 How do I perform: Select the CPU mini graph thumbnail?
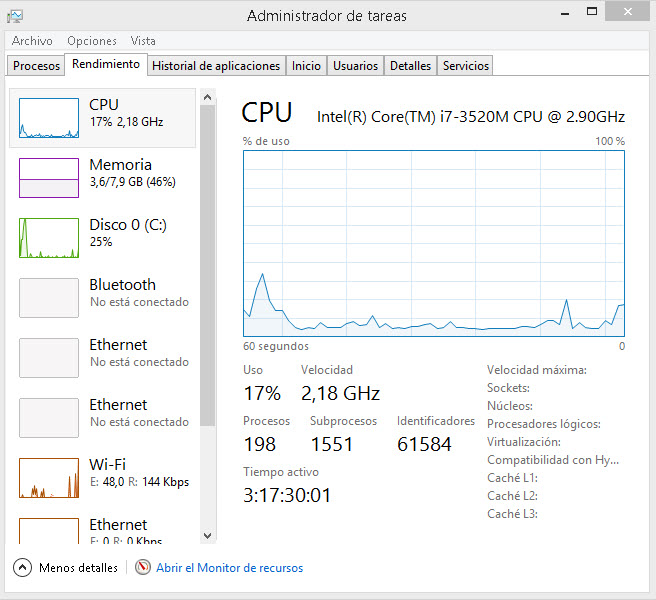49,118
